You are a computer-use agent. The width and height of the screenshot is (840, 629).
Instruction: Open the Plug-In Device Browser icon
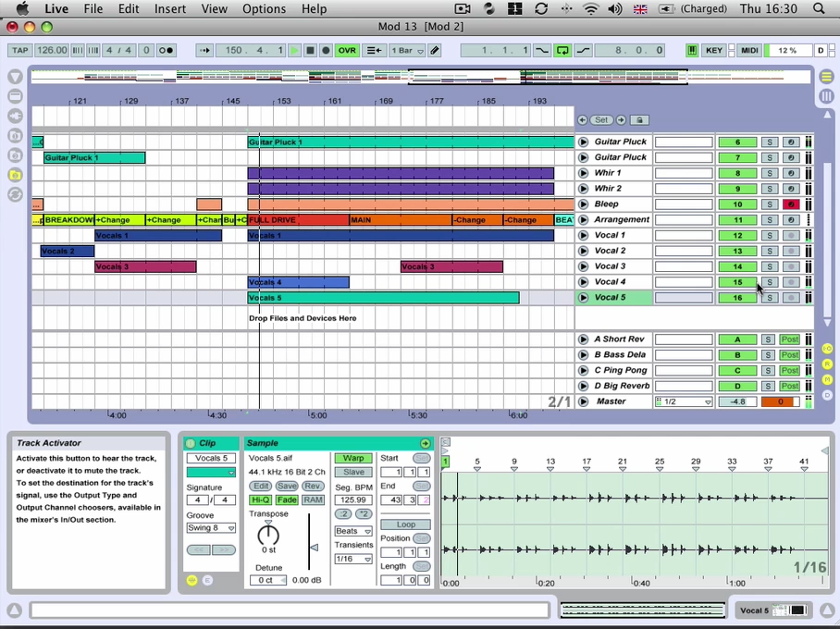[x=15, y=116]
